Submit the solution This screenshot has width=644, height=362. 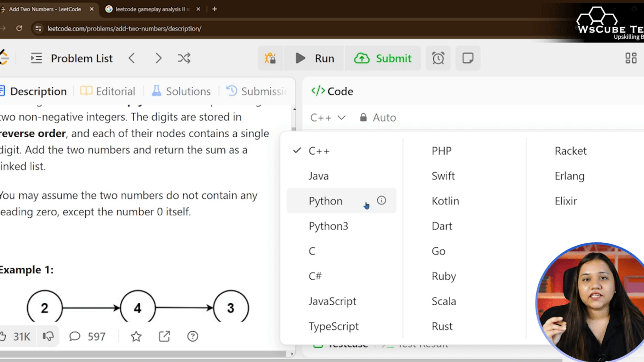[x=383, y=58]
